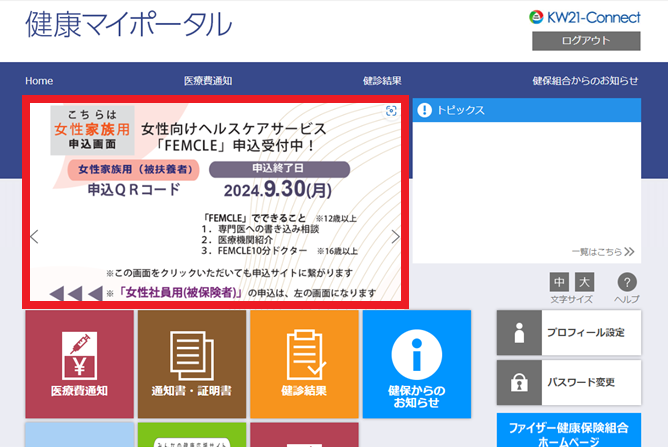
Task: Go to the Home menu item
Action: (39, 81)
